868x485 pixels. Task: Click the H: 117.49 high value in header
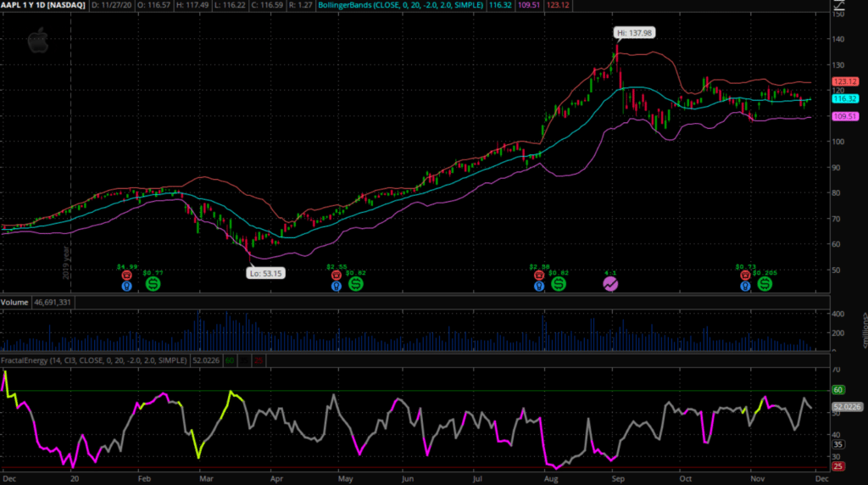click(x=192, y=5)
